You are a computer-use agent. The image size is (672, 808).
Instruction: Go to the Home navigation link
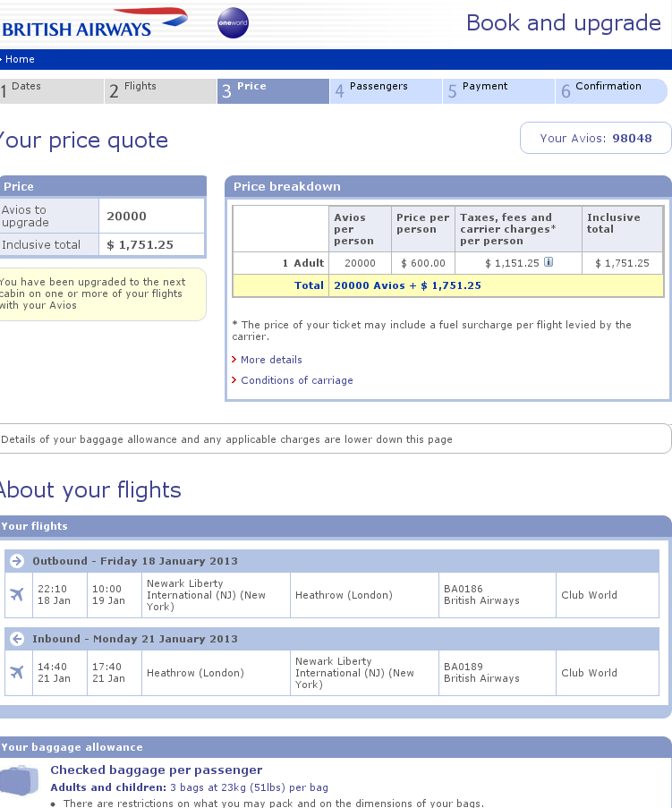pyautogui.click(x=20, y=59)
